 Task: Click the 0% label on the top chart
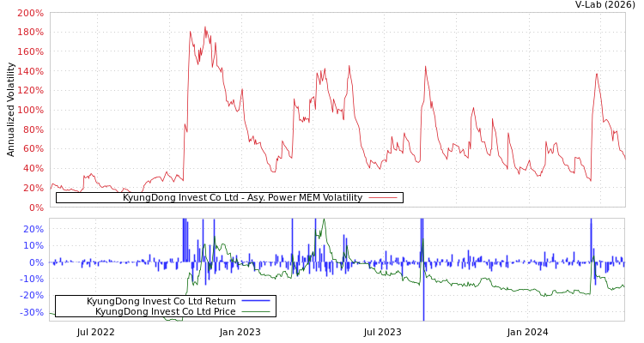click(35, 207)
